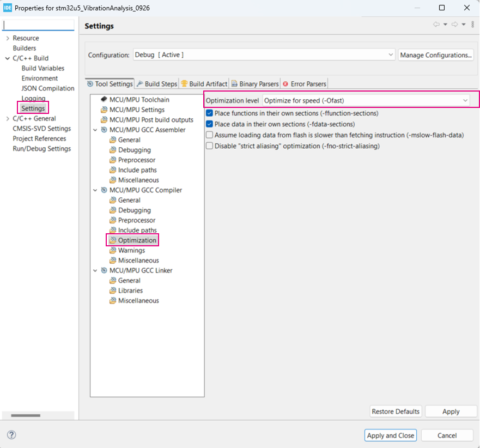Image resolution: width=480 pixels, height=448 pixels.
Task: Switch to the Build Steps tab
Action: (x=157, y=83)
